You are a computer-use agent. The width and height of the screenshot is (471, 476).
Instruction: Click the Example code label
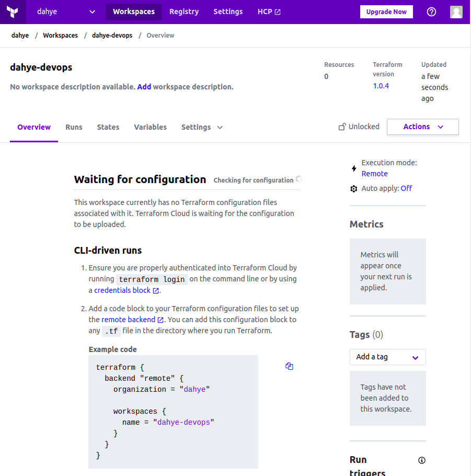click(112, 349)
